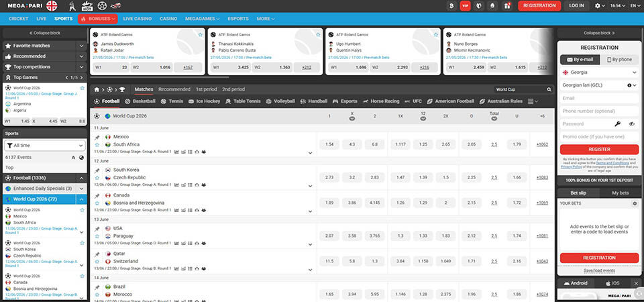644x302 pixels.
Task: Click the pin icon beside South Korea
Action: pos(97,170)
